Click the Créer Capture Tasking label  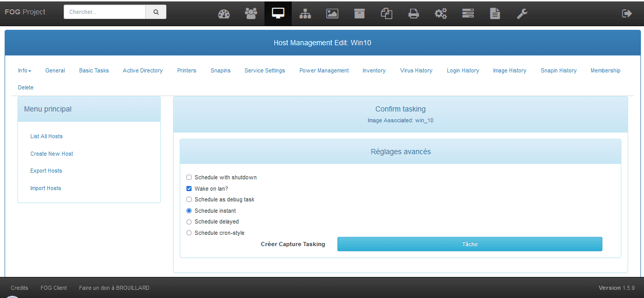[x=293, y=244]
